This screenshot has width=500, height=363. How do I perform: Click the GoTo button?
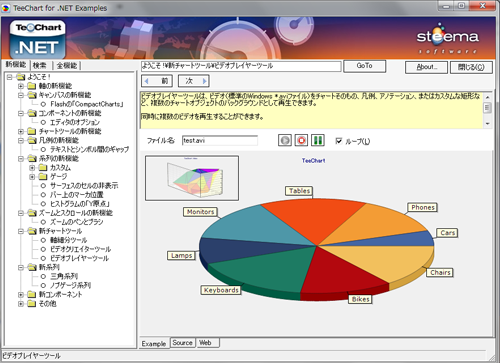[364, 66]
